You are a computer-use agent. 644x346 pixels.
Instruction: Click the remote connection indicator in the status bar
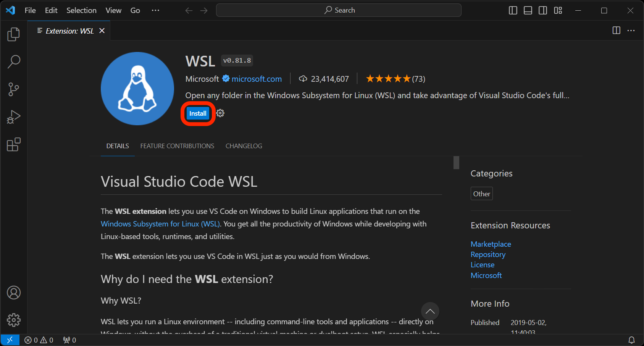[10, 340]
